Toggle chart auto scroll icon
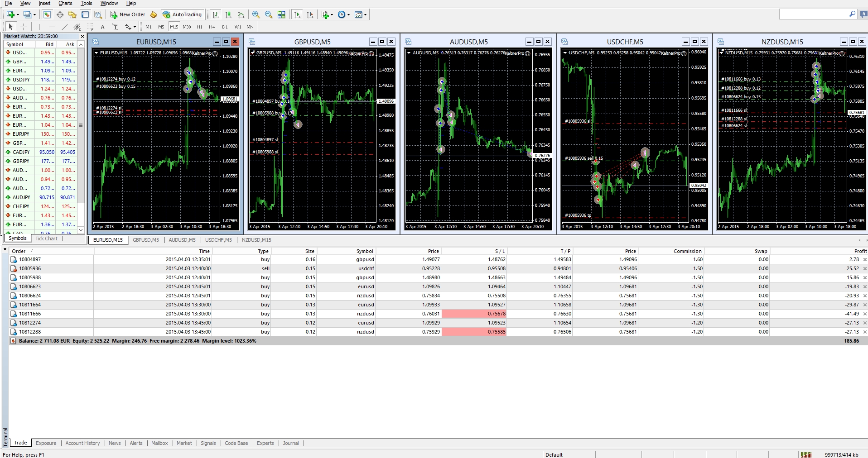Screen dimensions: 868x458 click(x=297, y=14)
